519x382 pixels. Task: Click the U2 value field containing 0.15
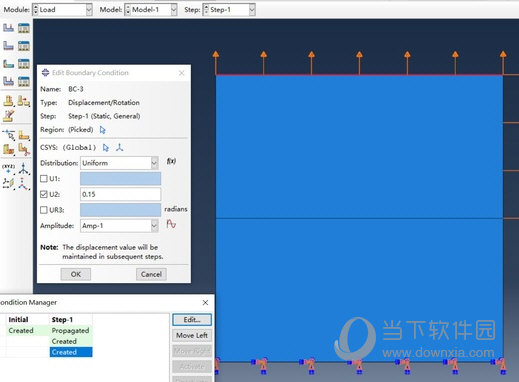(x=121, y=194)
